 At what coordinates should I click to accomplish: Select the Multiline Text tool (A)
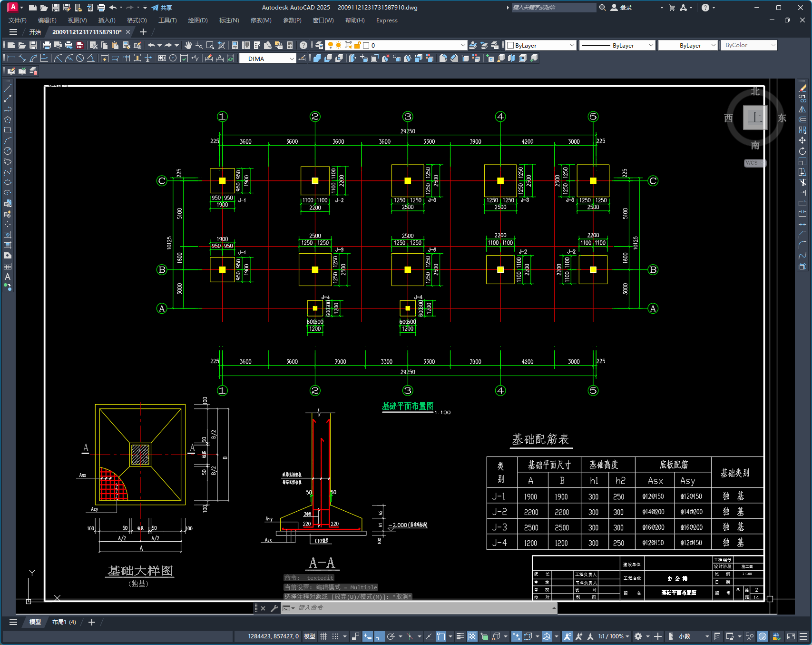pyautogui.click(x=8, y=277)
